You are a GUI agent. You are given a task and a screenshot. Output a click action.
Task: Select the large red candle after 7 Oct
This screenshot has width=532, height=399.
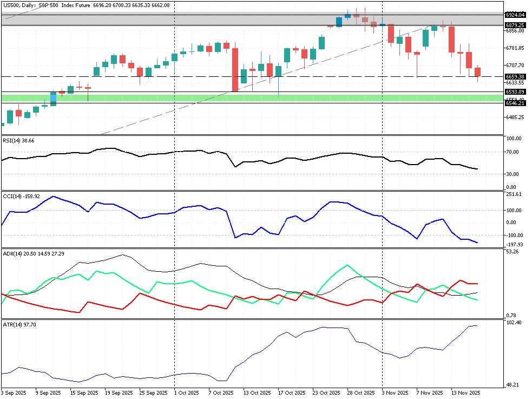click(235, 69)
